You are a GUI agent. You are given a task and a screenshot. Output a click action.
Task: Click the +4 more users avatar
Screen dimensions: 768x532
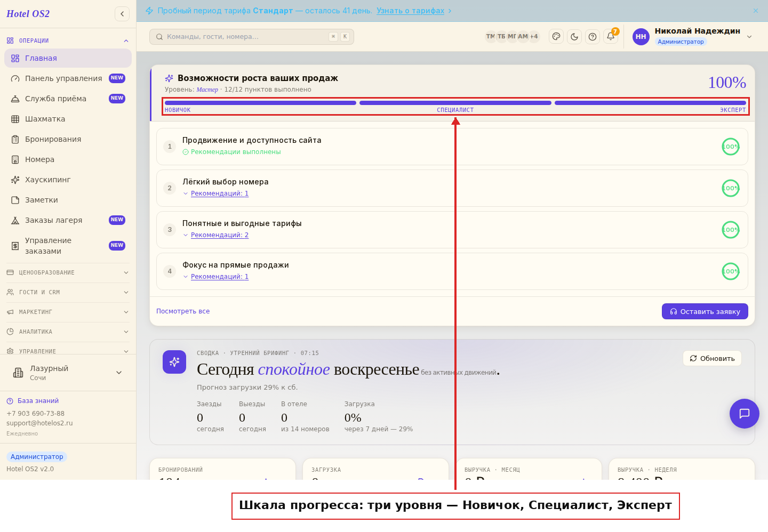point(534,36)
